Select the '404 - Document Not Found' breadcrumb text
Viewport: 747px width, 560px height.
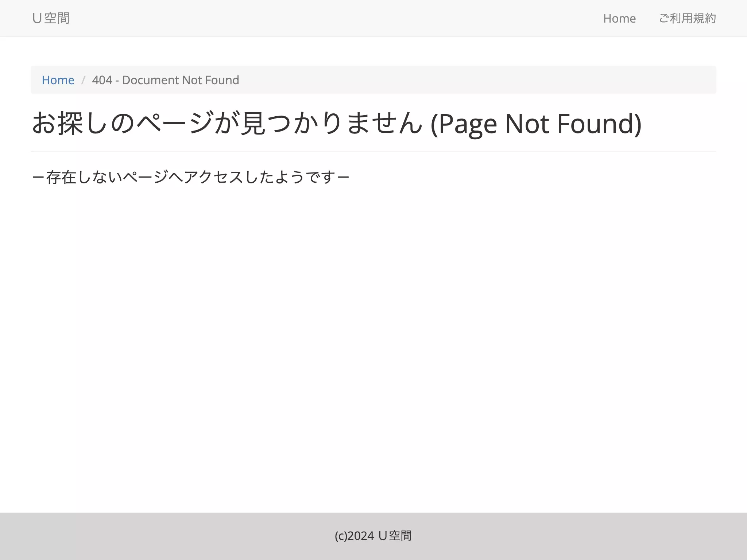(x=166, y=80)
